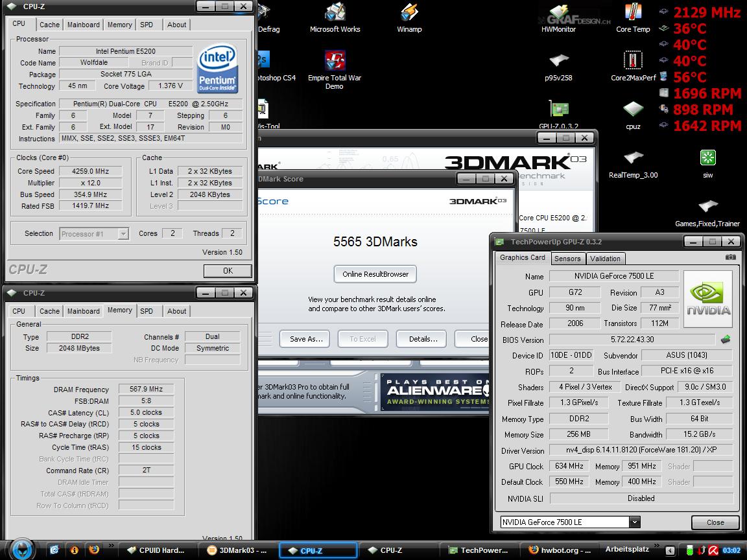Image resolution: width=747 pixels, height=560 pixels.
Task: Open the GPU selection dropdown in GPU-Z
Action: pyautogui.click(x=634, y=522)
